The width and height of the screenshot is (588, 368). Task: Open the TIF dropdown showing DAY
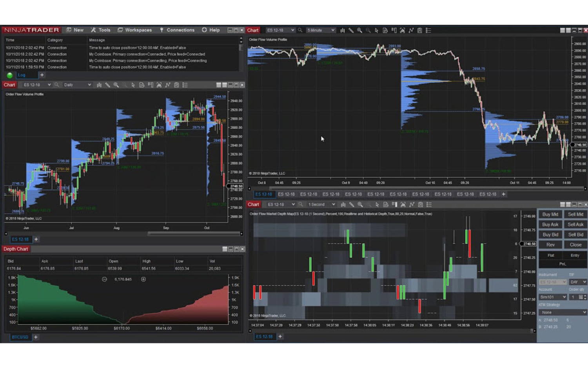(x=578, y=282)
